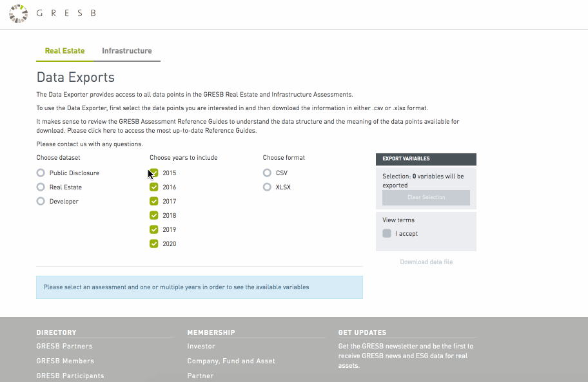Image resolution: width=588 pixels, height=382 pixels.
Task: Select the Public Disclosure dataset radio
Action: 41,173
